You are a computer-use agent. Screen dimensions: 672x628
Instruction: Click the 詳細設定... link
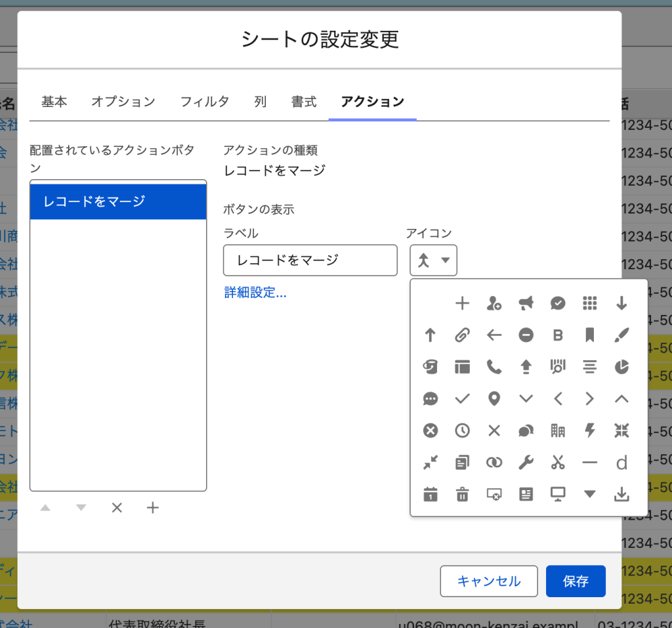(x=255, y=293)
